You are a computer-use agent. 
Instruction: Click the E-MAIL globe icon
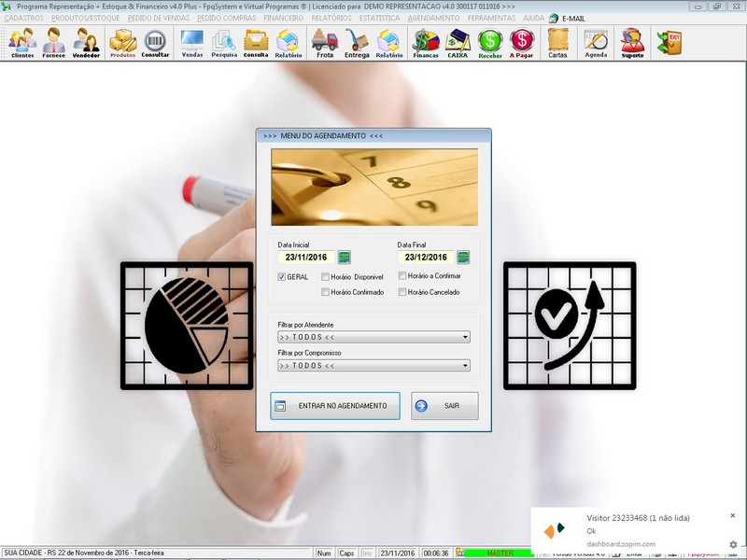click(554, 18)
